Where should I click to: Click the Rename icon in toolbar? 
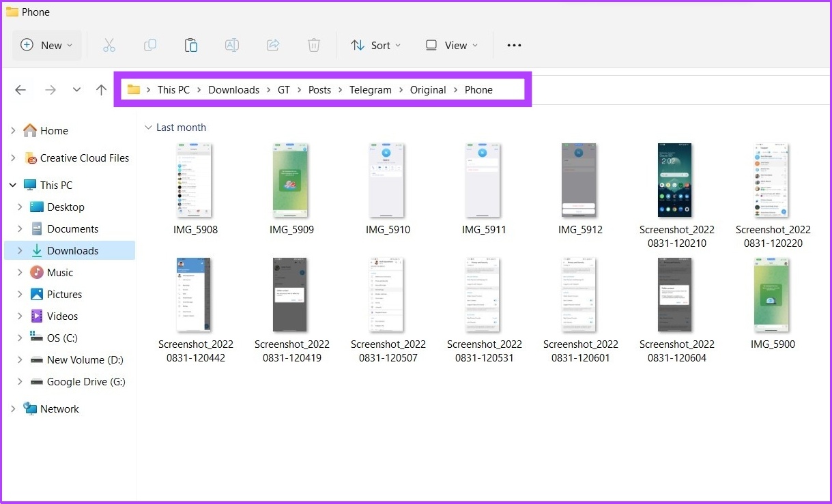click(232, 45)
